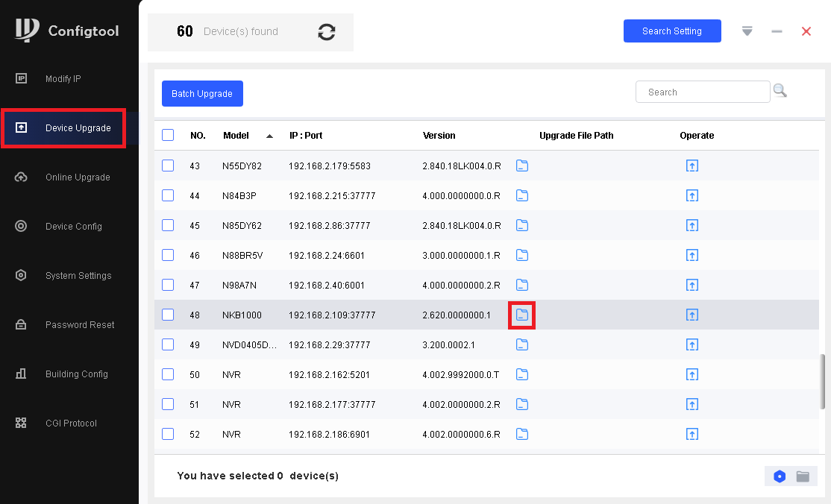Open the folder icon at bottom right

803,476
